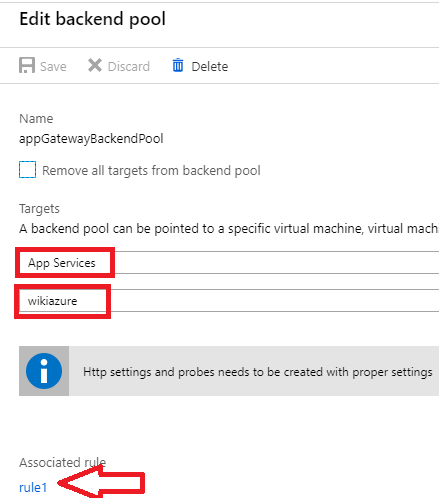Select the Targets section heading
Viewport: 439px width, 498px height.
tap(39, 209)
